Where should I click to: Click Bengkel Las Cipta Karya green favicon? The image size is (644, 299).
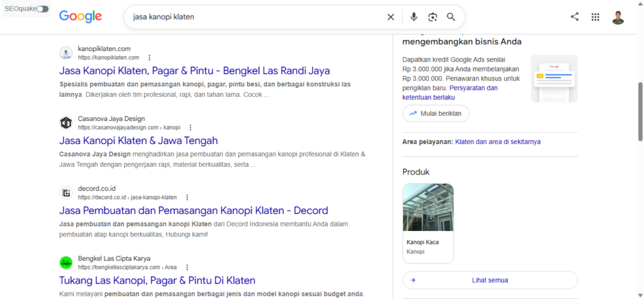point(65,263)
